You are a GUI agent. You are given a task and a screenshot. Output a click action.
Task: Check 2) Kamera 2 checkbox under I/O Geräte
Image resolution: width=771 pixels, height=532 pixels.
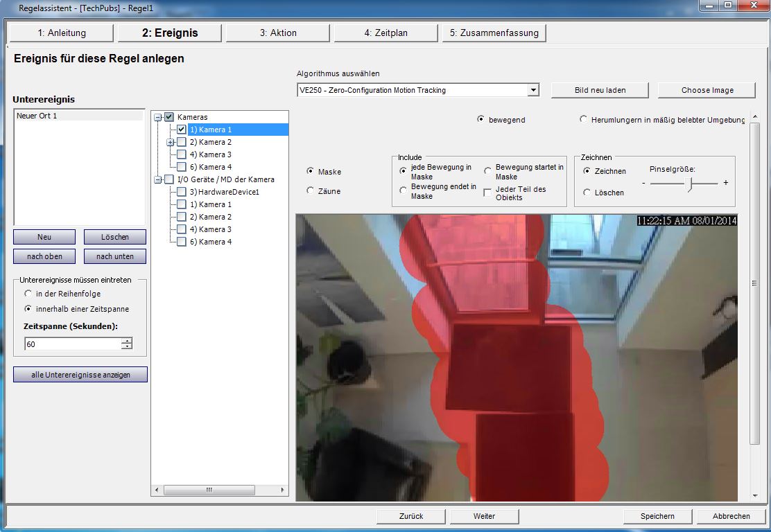182,217
